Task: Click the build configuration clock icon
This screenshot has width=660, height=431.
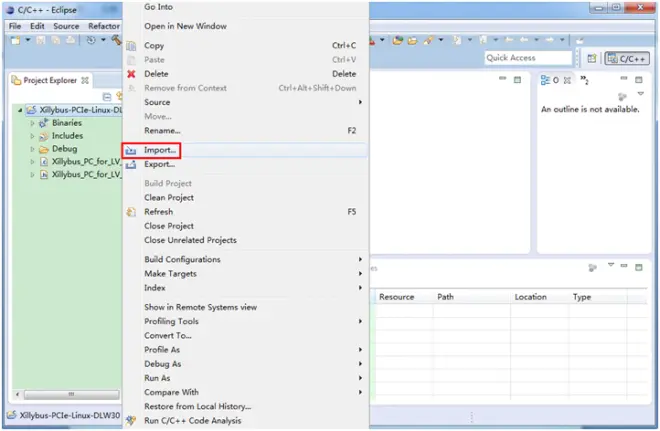Action: pos(91,40)
